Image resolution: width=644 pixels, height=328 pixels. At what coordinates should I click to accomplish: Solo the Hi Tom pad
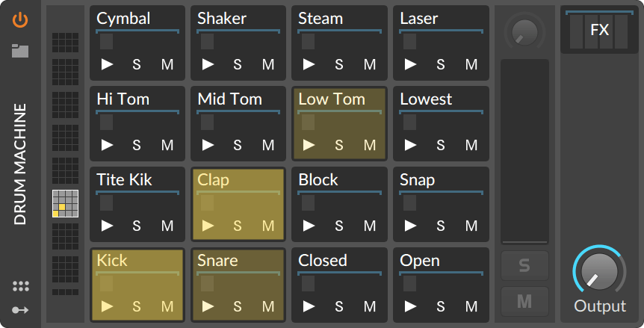click(137, 145)
